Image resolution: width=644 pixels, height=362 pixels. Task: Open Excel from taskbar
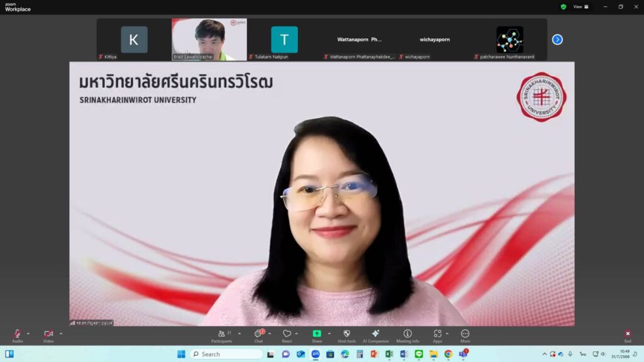tap(389, 354)
